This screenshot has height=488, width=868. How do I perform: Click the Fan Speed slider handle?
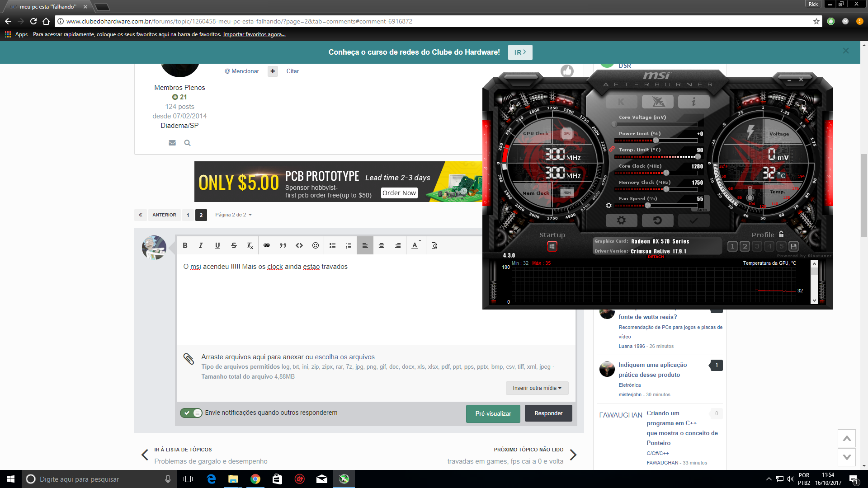click(x=647, y=206)
